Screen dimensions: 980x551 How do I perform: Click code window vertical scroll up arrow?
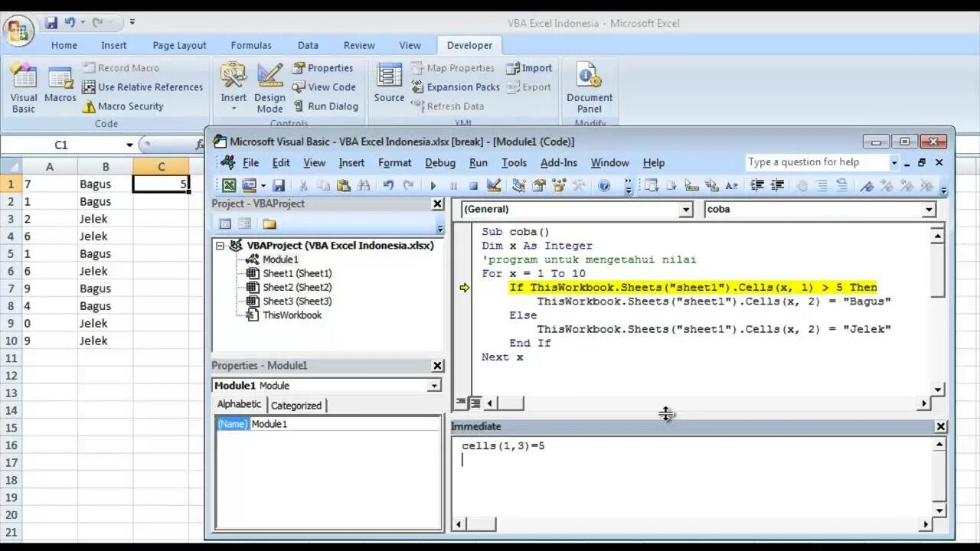click(937, 236)
